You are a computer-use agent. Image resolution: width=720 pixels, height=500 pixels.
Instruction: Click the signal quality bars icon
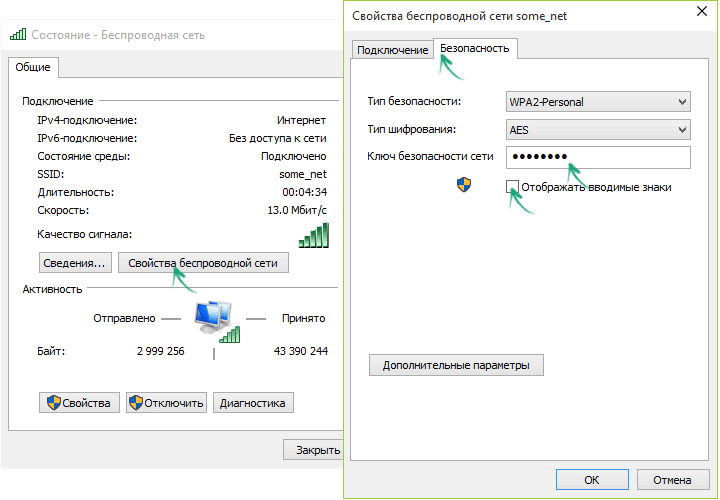point(313,235)
